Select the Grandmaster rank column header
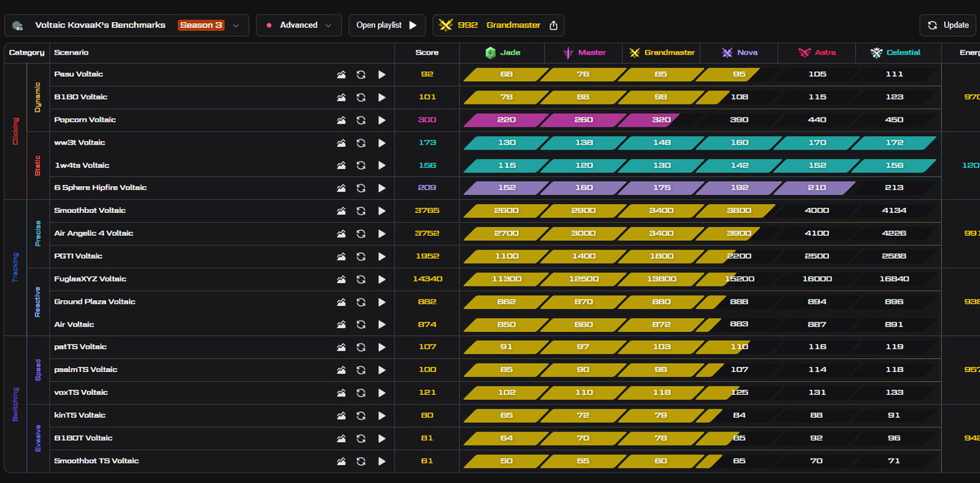The width and height of the screenshot is (980, 483). (x=662, y=52)
